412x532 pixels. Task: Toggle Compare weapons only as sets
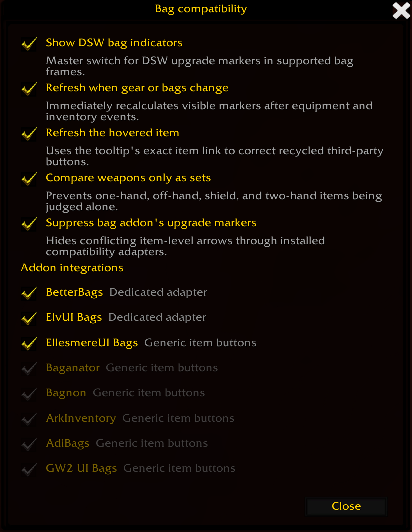coord(29,179)
